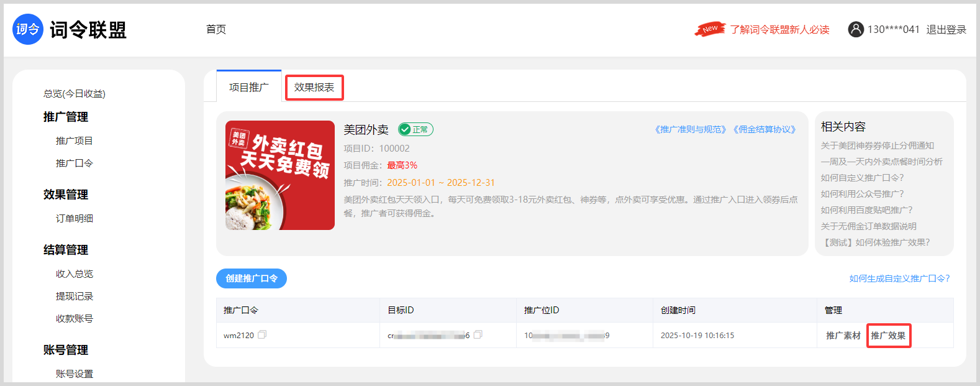Select the 项目推广 tab
Screen dimensions: 980x386
[248, 88]
